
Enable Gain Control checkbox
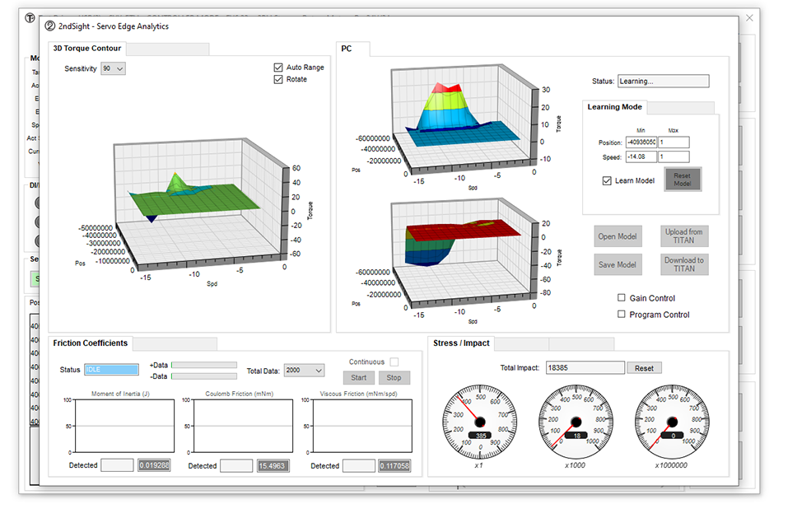pyautogui.click(x=622, y=298)
